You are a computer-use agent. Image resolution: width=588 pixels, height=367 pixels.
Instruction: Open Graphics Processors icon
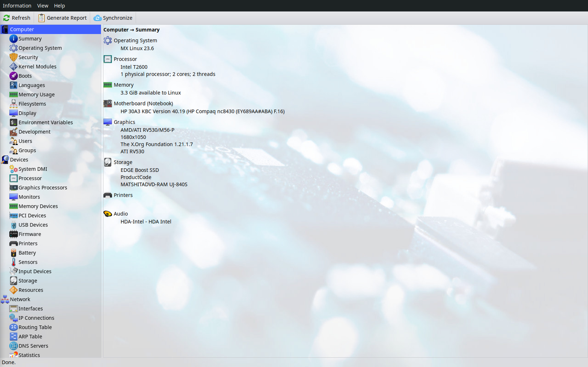pos(13,188)
